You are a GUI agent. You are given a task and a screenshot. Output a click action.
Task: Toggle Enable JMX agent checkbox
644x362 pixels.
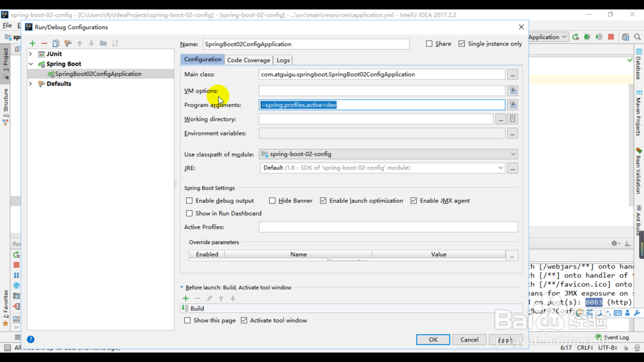click(x=413, y=200)
